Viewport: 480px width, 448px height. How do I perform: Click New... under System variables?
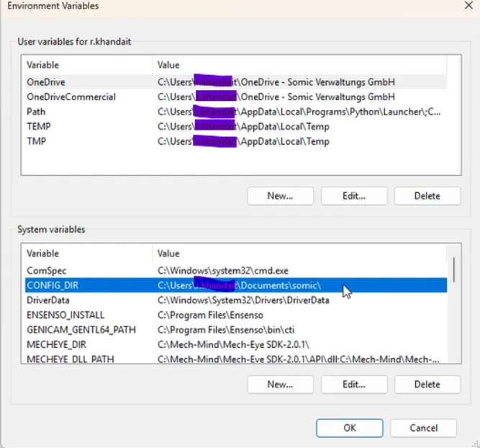(280, 385)
